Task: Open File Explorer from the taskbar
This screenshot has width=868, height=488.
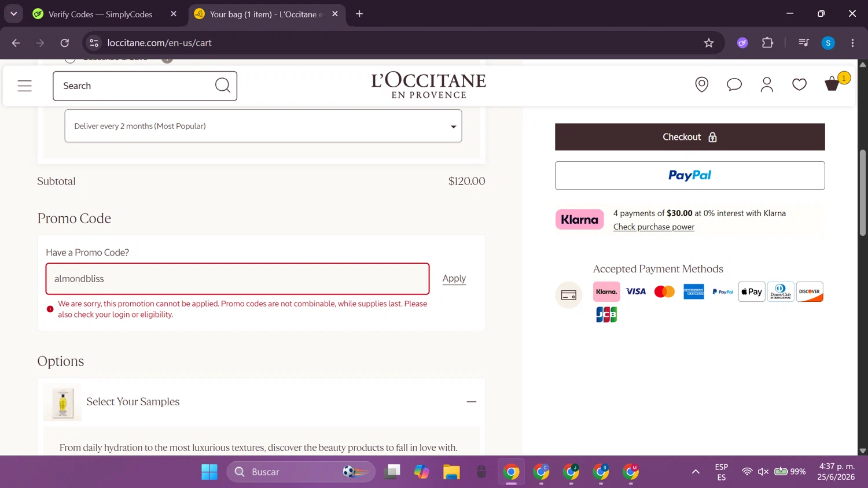Action: [x=451, y=472]
